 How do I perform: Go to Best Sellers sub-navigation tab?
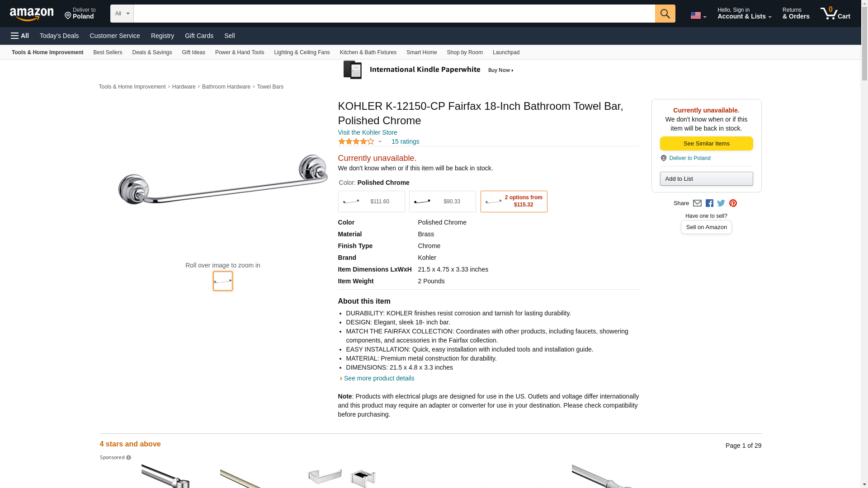point(108,52)
